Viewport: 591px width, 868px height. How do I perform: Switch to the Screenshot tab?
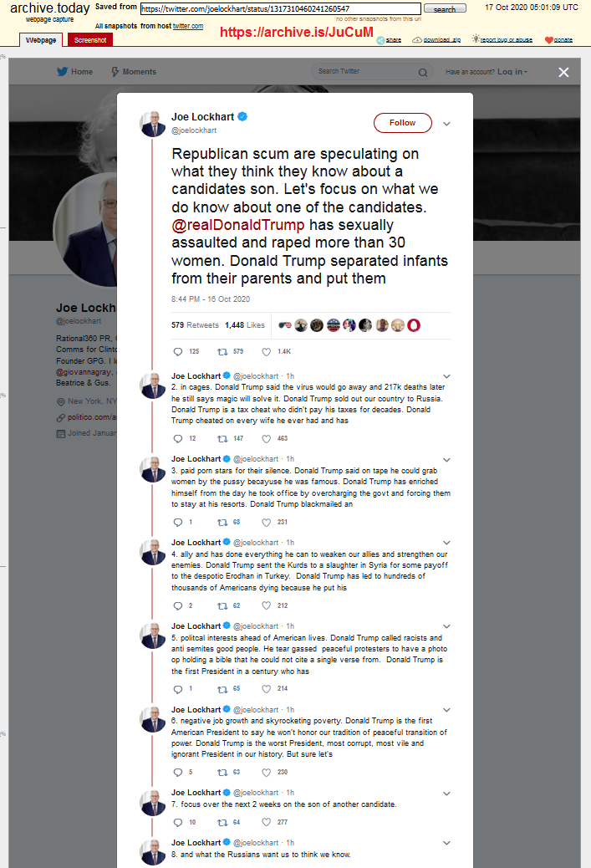pos(90,40)
